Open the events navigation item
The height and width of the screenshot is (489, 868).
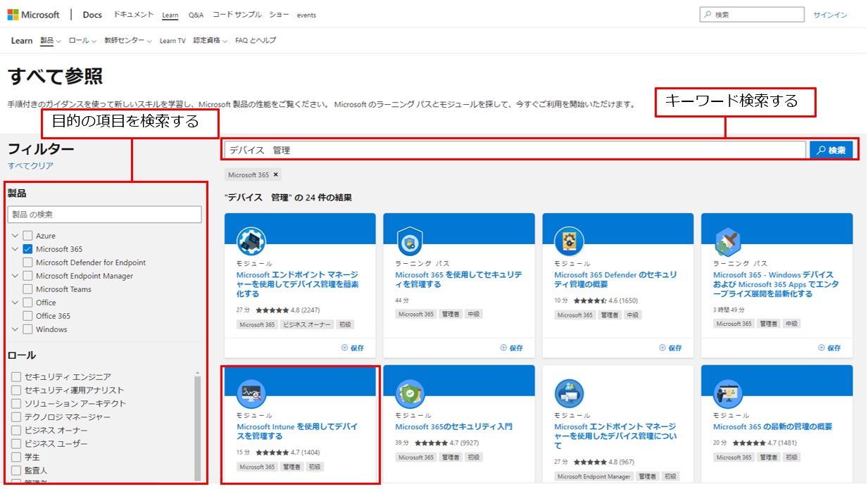[x=306, y=15]
